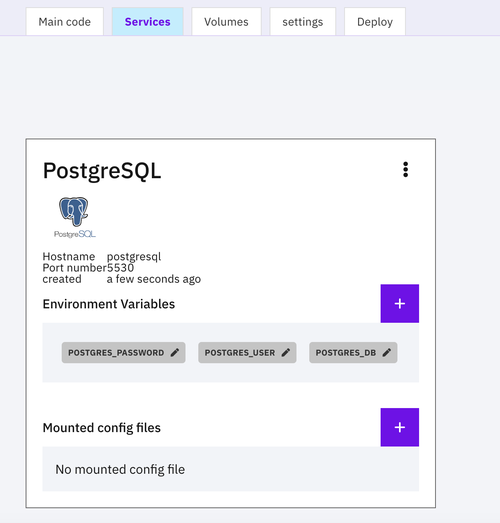Click the 'Port number' label
The height and width of the screenshot is (523, 500).
[74, 268]
